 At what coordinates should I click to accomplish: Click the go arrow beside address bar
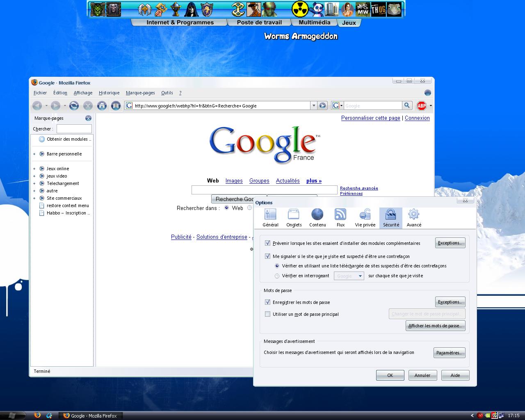tap(322, 106)
